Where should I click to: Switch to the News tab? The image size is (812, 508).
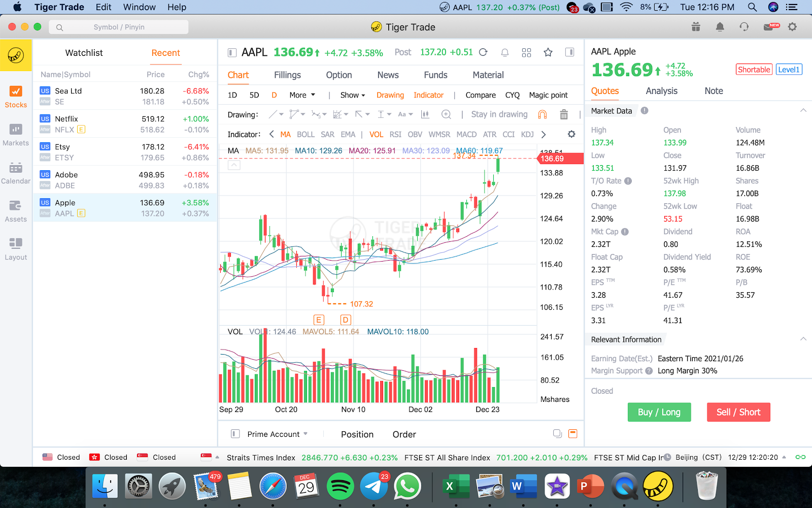388,75
